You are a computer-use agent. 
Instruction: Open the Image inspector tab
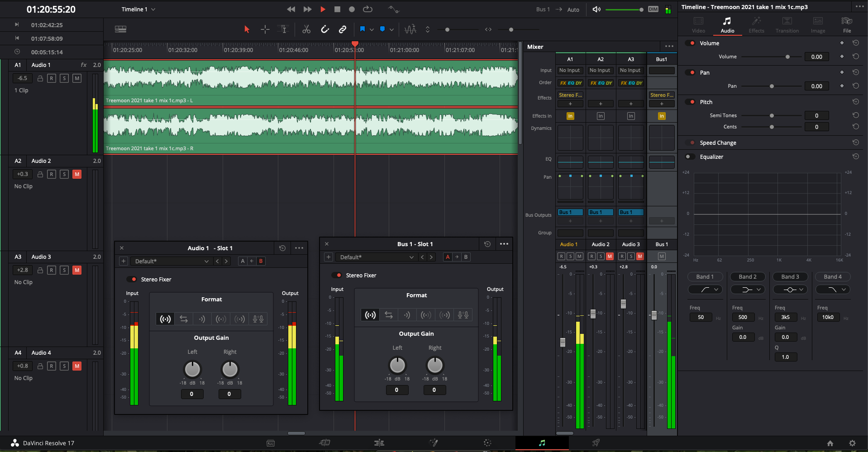818,25
